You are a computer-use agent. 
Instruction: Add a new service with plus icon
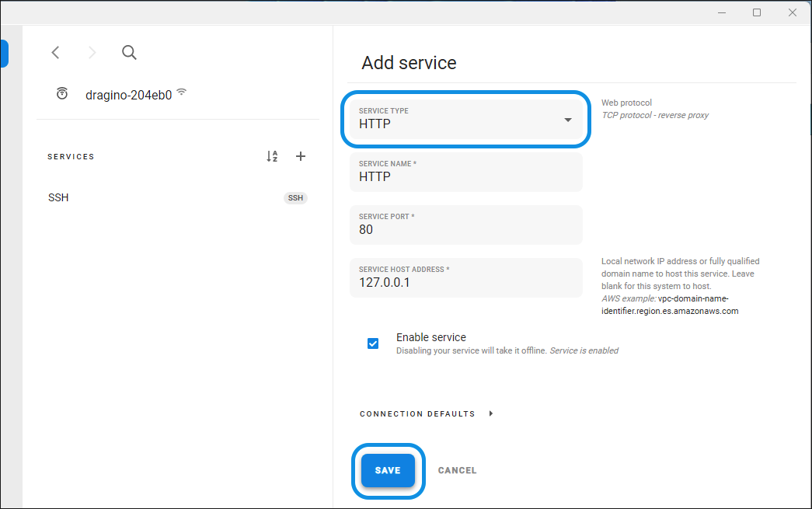301,156
